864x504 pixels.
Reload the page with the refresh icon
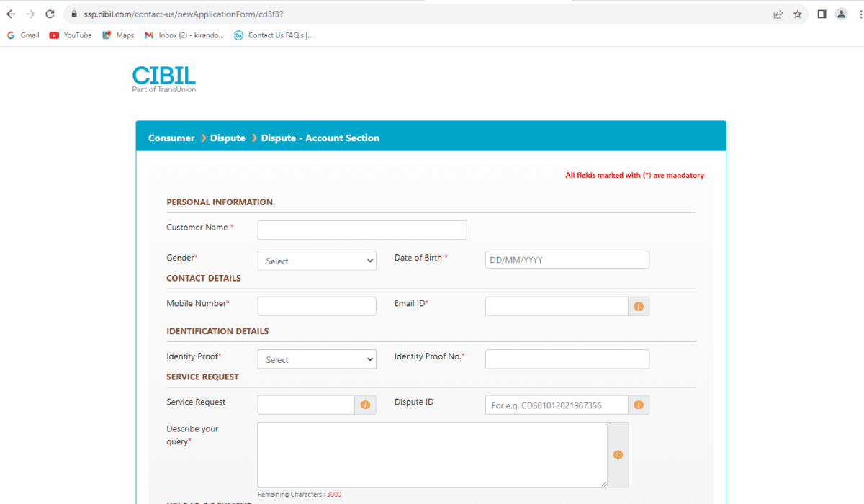point(50,14)
